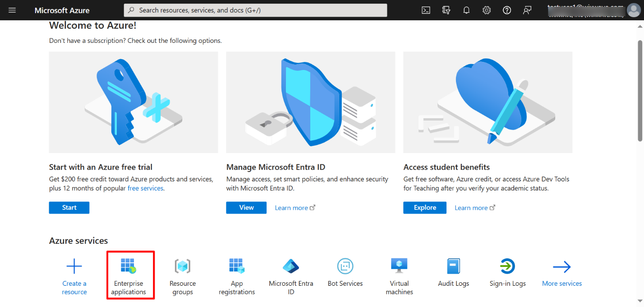Open Bot Services
644x307 pixels.
[x=345, y=272]
